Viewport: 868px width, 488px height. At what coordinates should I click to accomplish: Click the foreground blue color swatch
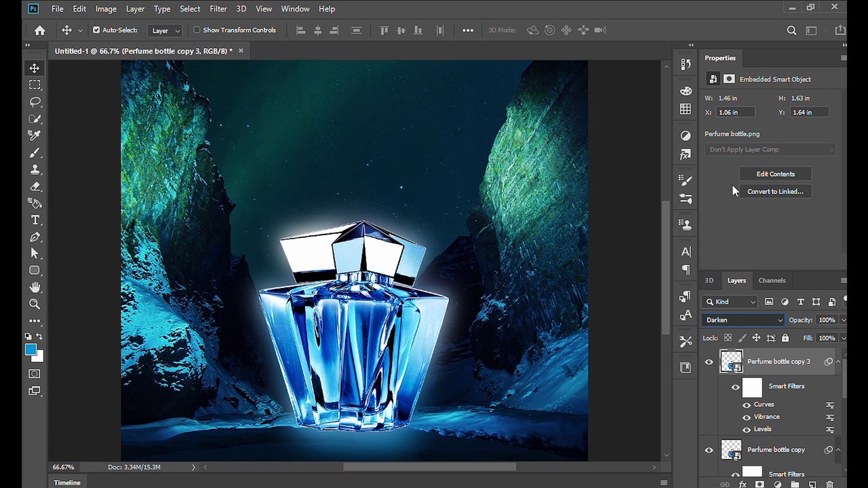pyautogui.click(x=31, y=350)
